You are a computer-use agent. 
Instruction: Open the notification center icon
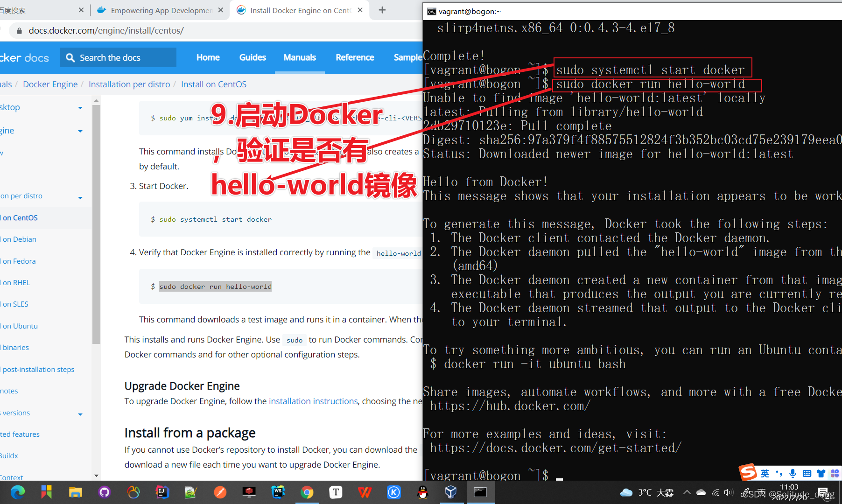[x=824, y=492]
